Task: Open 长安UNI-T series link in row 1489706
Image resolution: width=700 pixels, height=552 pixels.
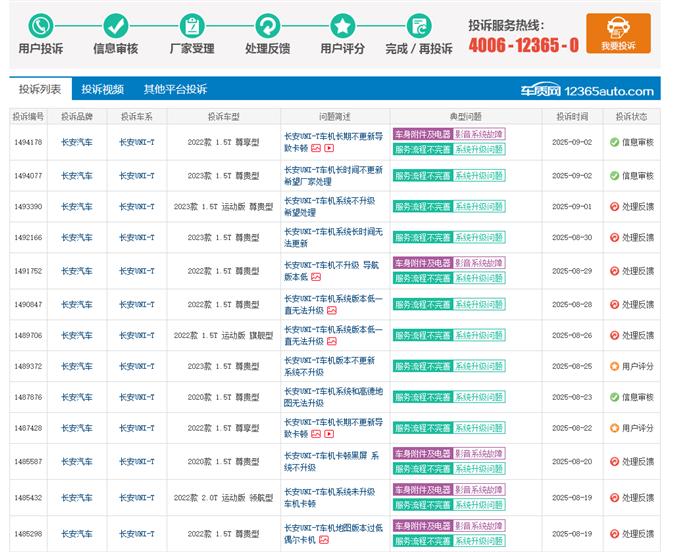Action: click(137, 335)
